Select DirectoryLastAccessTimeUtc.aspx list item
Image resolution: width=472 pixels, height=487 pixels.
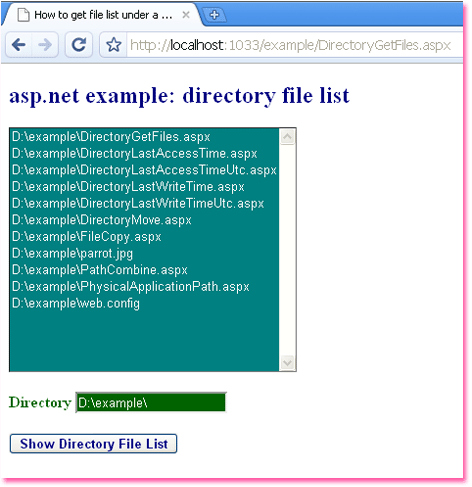click(x=144, y=170)
